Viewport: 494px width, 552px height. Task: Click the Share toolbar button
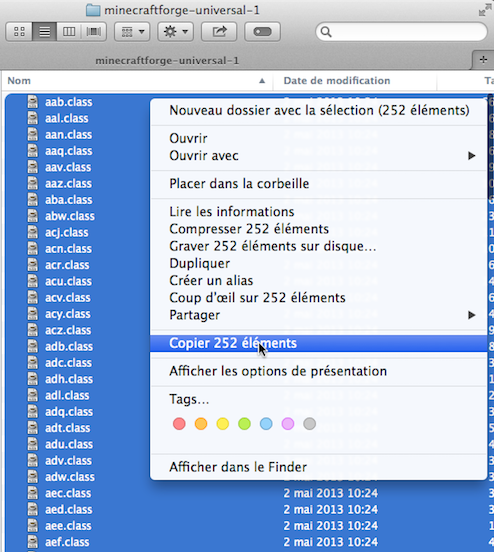tap(219, 32)
